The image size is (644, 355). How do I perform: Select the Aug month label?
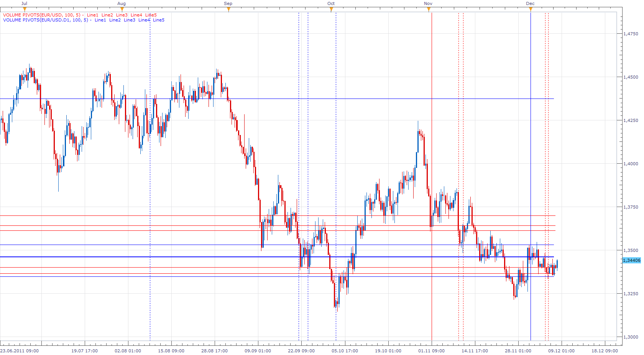pyautogui.click(x=122, y=3)
